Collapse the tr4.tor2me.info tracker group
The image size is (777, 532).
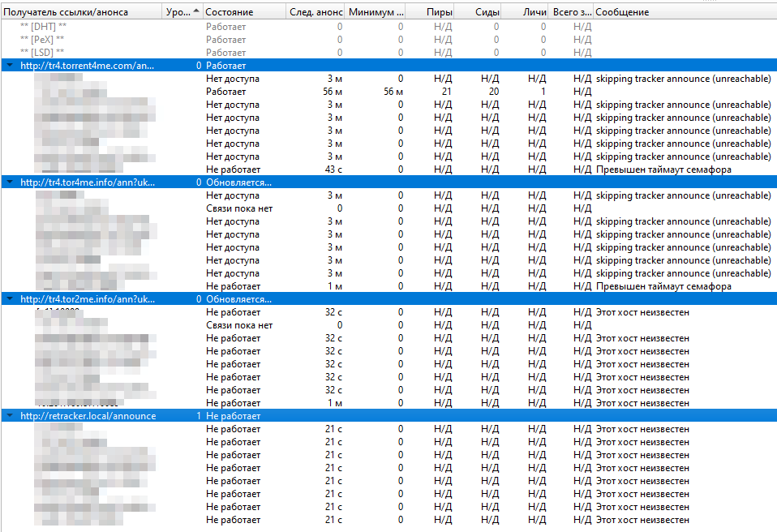pos(9,299)
